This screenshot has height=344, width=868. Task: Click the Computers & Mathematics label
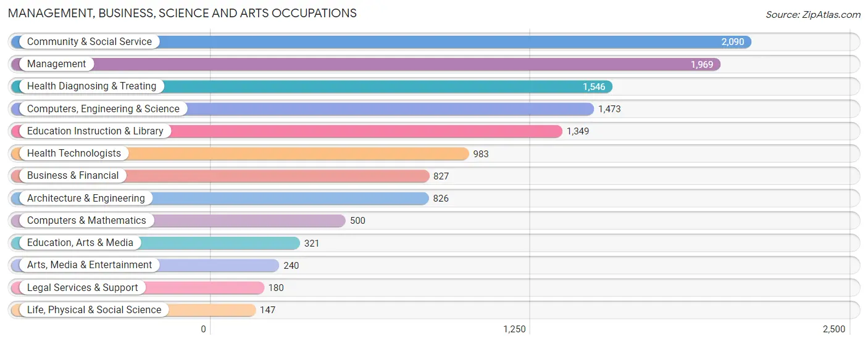click(86, 221)
